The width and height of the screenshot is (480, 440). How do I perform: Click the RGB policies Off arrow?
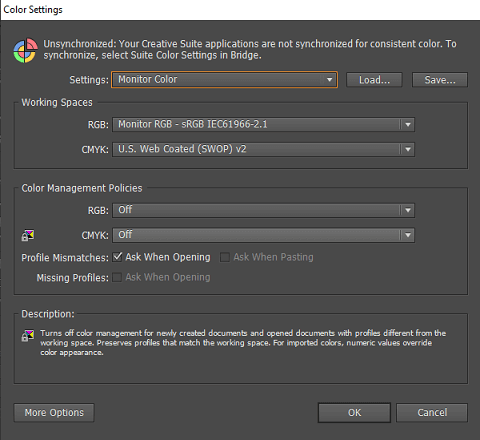[408, 210]
